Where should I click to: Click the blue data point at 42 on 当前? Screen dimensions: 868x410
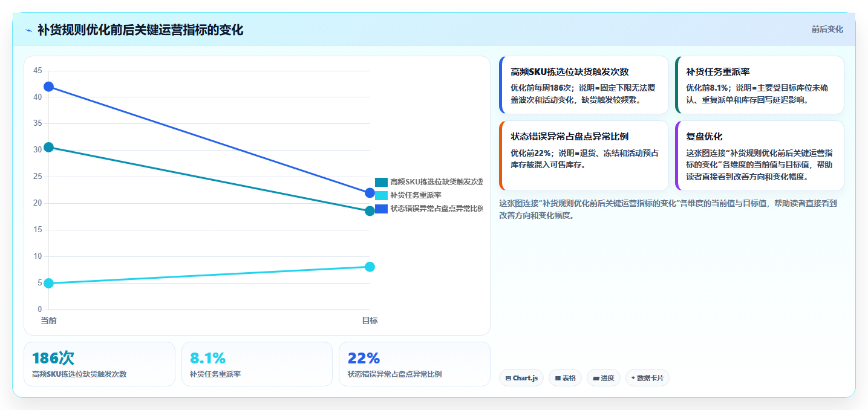tap(49, 86)
